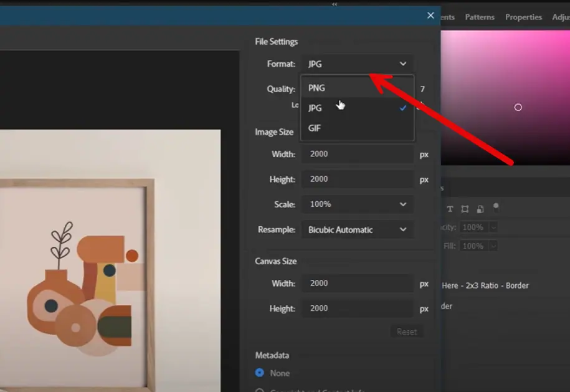This screenshot has height=392, width=570.
Task: Switch to the Properties tab
Action: pyautogui.click(x=523, y=17)
